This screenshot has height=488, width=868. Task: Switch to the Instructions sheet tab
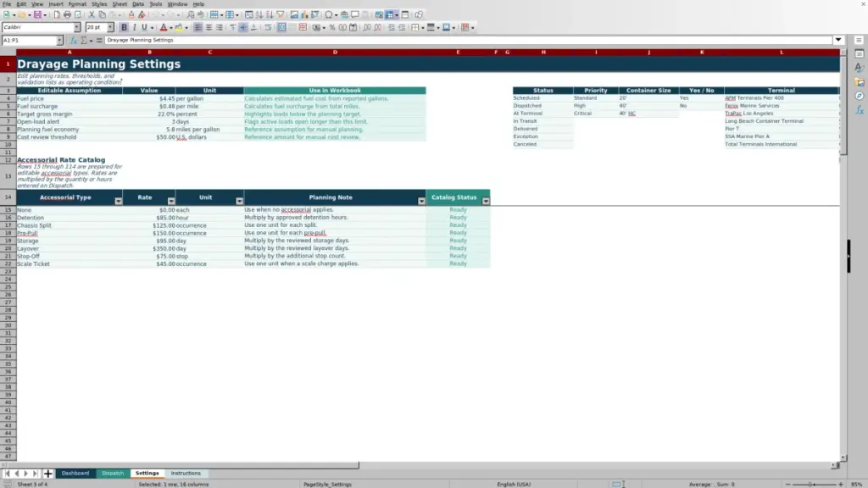tap(186, 474)
